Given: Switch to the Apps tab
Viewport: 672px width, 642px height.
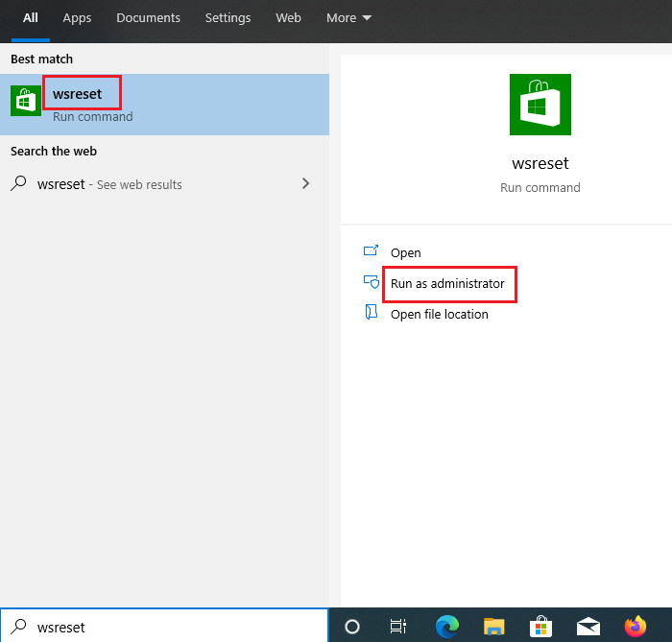Looking at the screenshot, I should click(x=77, y=18).
